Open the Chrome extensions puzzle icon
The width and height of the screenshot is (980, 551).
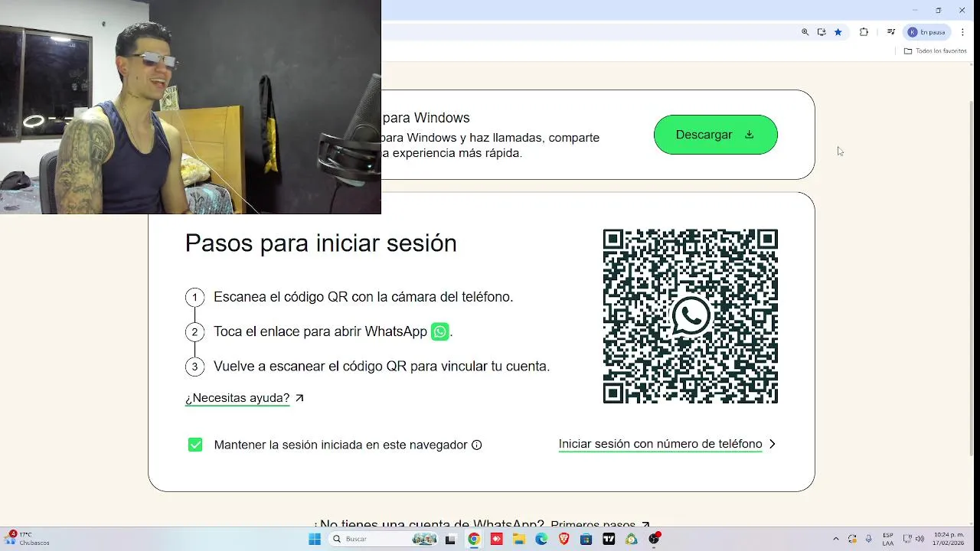(864, 32)
